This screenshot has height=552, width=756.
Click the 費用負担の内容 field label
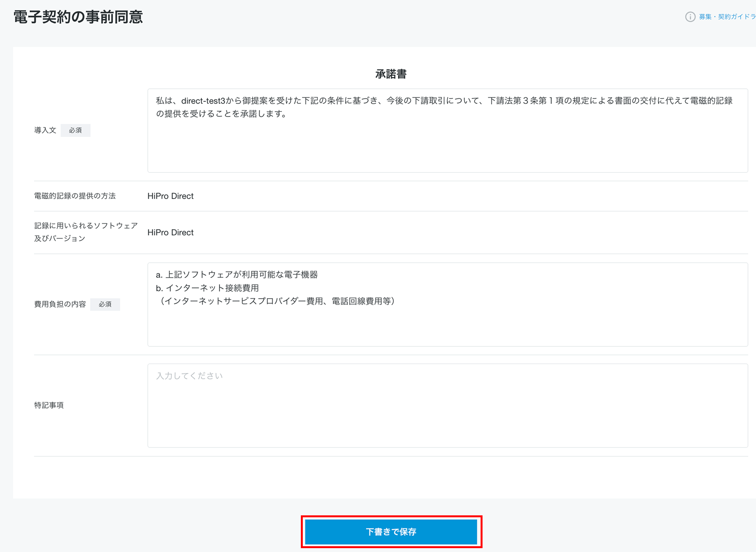(60, 304)
